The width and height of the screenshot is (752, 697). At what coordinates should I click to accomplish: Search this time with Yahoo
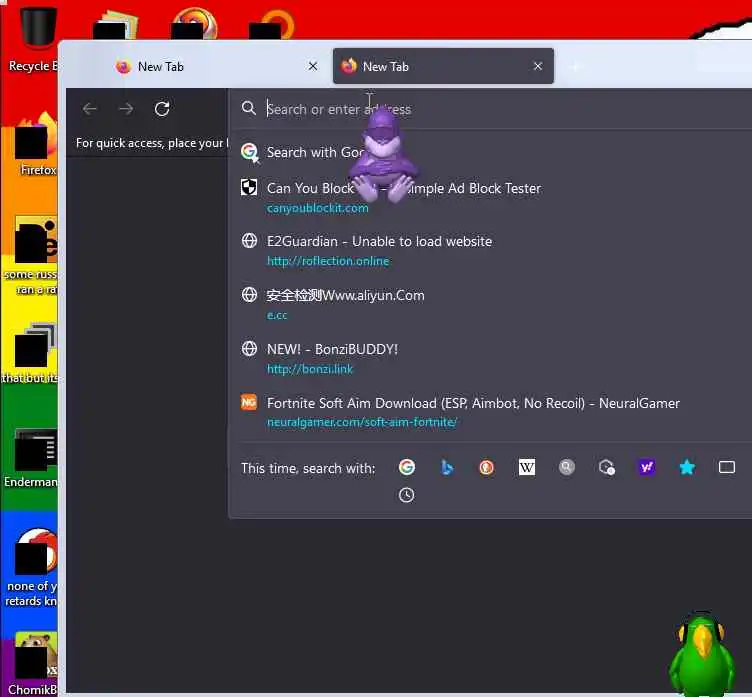click(646, 467)
